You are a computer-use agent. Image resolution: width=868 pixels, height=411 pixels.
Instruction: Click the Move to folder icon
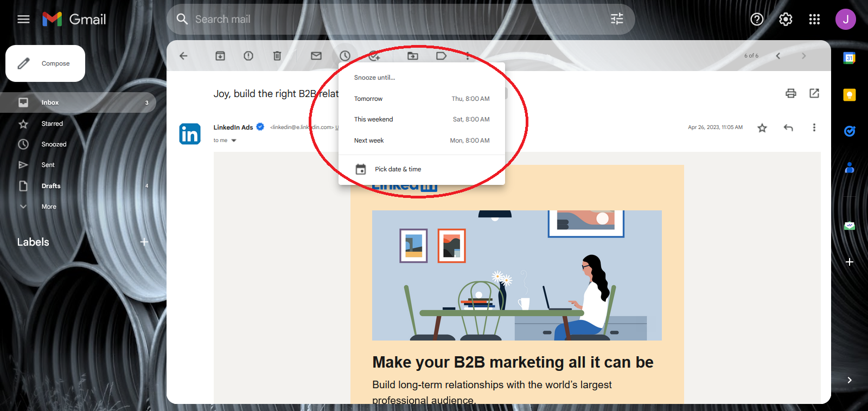pos(413,56)
